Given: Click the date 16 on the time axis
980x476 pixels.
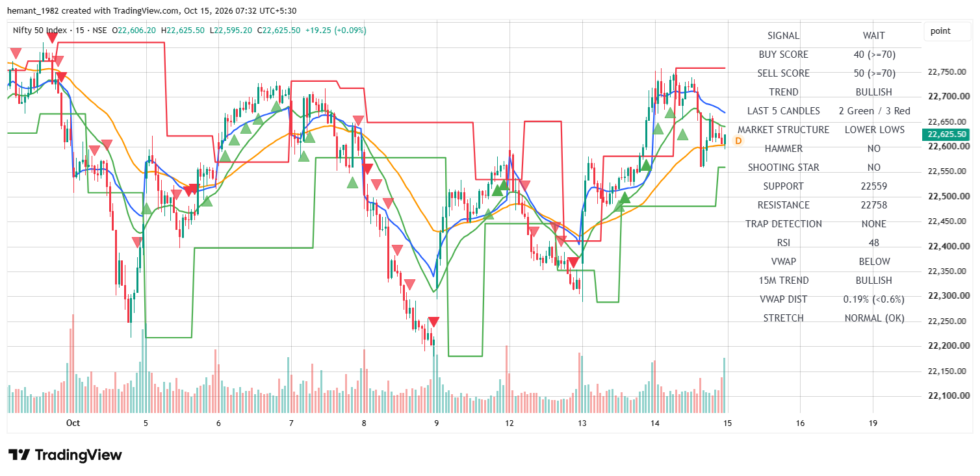Looking at the screenshot, I should (x=800, y=423).
